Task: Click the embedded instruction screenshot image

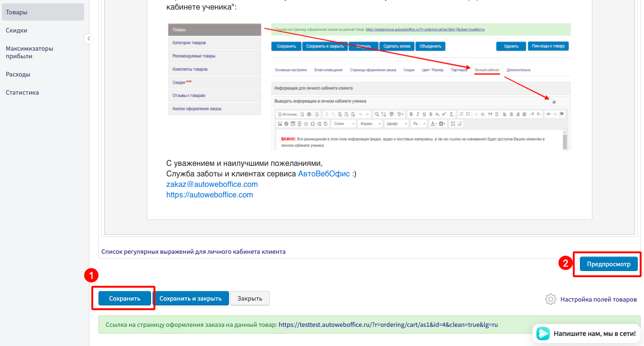Action: pyautogui.click(x=369, y=86)
